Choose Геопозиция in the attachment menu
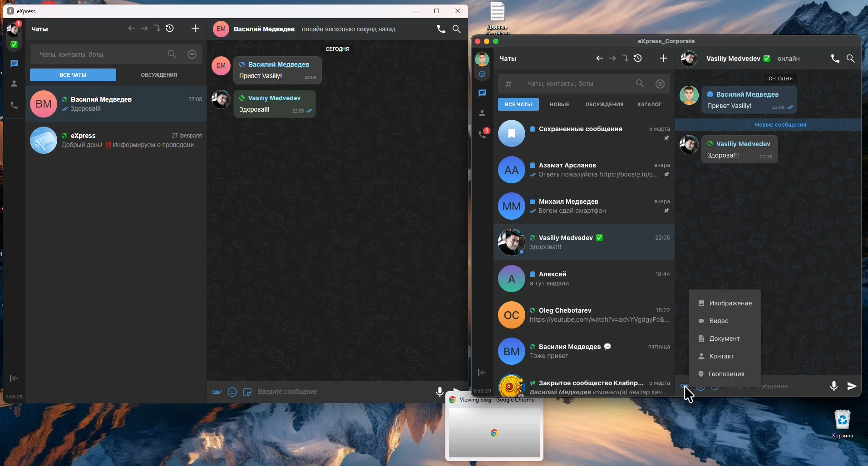The width and height of the screenshot is (868, 466). (x=726, y=374)
